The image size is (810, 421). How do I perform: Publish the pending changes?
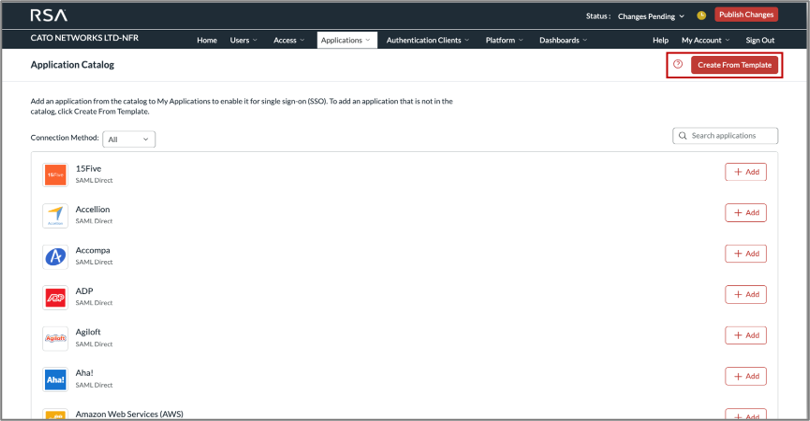tap(746, 14)
